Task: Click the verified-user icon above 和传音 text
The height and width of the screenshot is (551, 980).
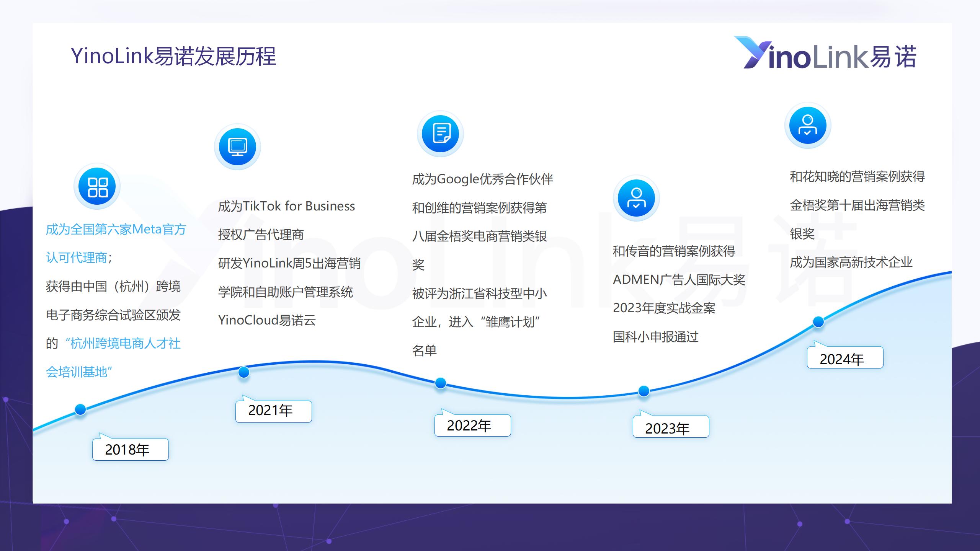Action: tap(636, 198)
